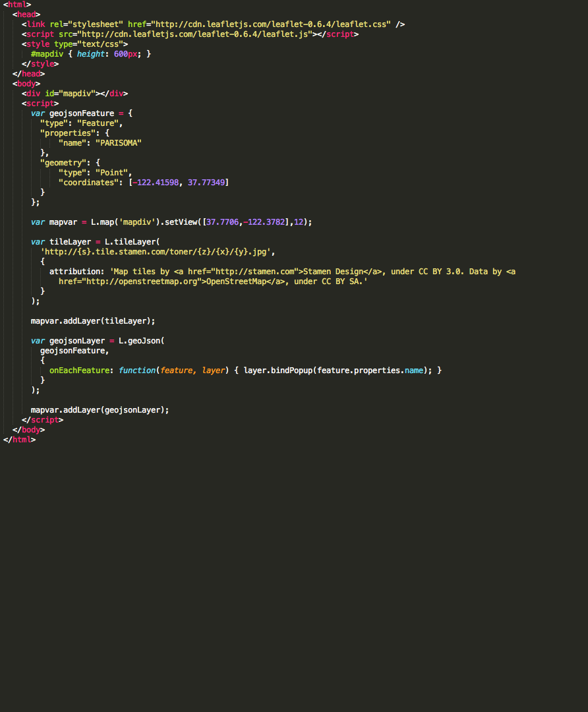The image size is (588, 712).
Task: Click the onEachFeature property name
Action: [x=79, y=371]
